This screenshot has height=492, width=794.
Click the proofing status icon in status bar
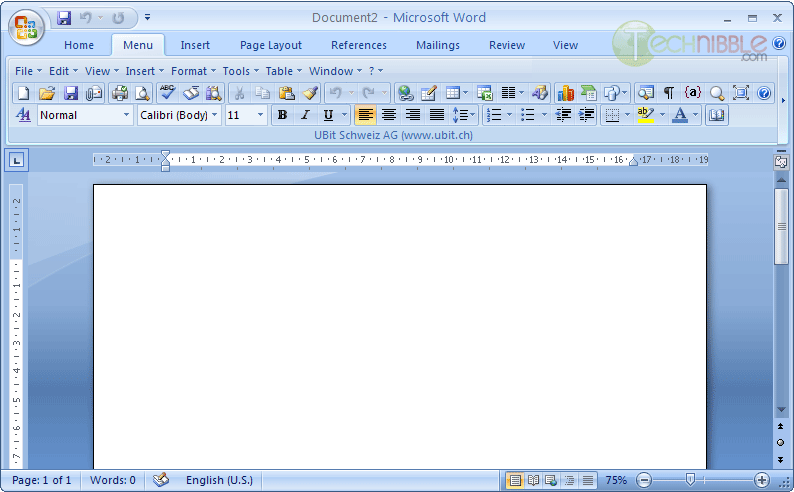point(161,479)
